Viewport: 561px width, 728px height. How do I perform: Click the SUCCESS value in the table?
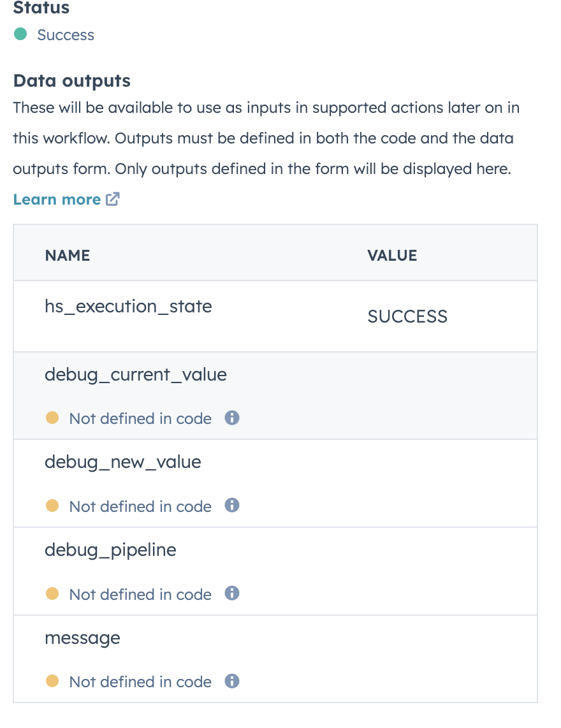[x=407, y=316]
